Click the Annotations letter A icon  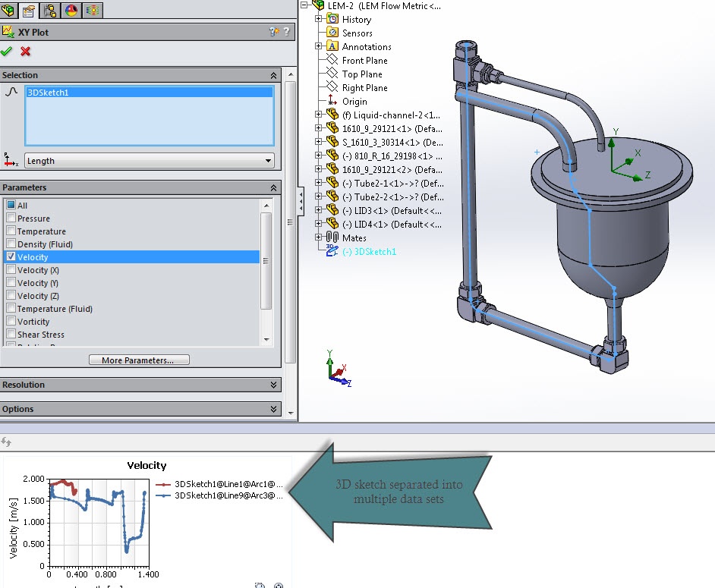[333, 46]
